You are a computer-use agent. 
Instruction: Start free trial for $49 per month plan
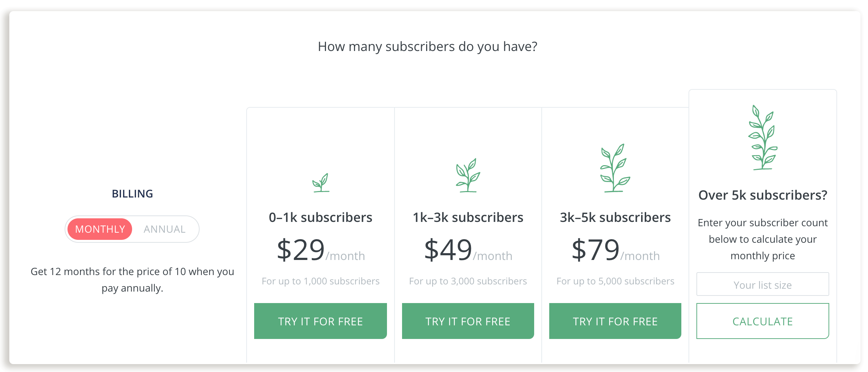468,321
